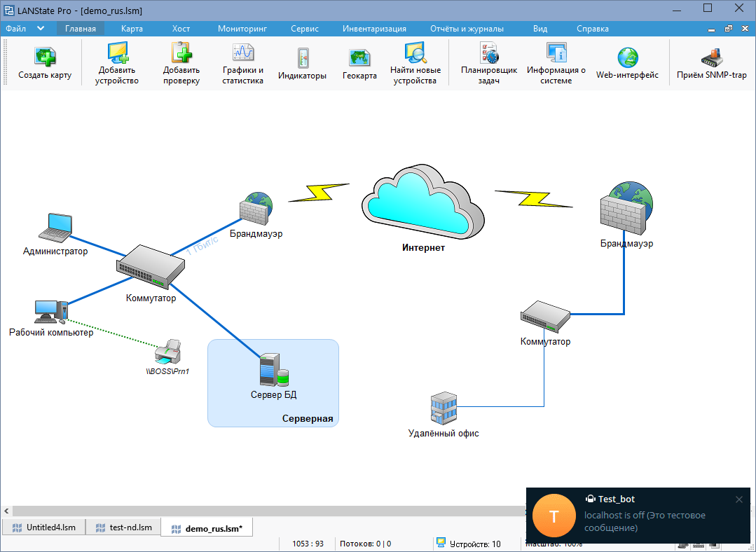Select the right-side Коммутатор switch
Screen dimensions: 756x552
(x=545, y=317)
